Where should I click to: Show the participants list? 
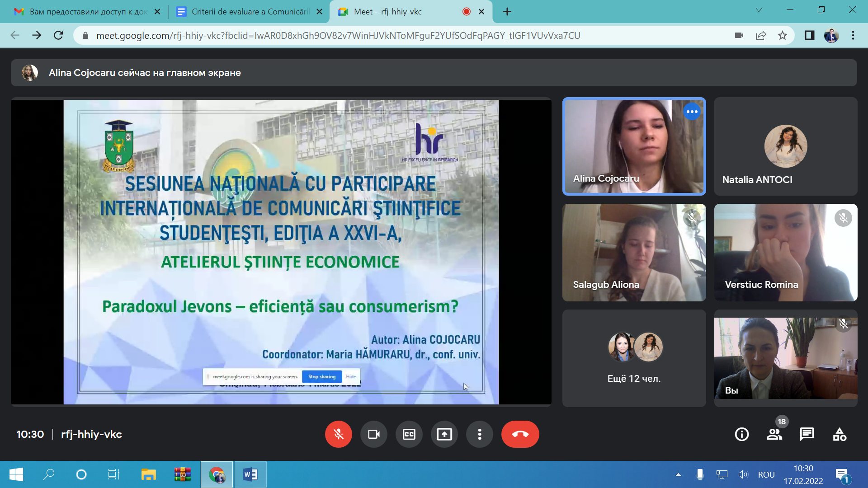click(x=774, y=434)
